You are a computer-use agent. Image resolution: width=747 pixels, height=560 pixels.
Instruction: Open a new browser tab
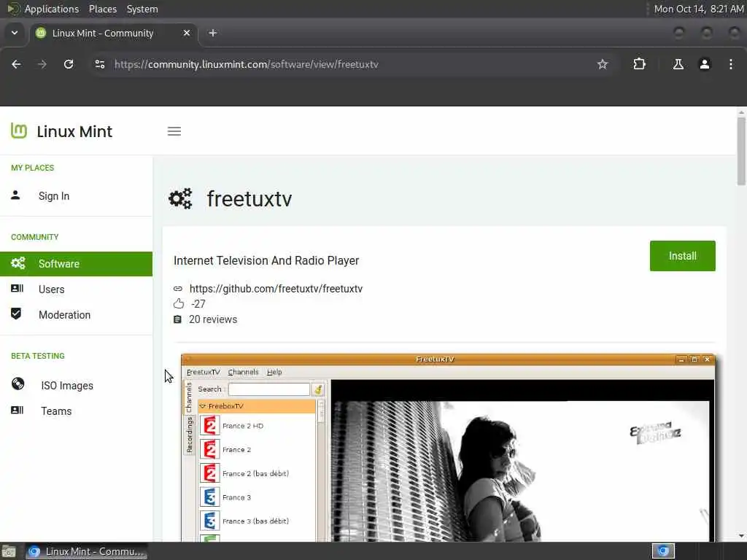[x=213, y=33]
